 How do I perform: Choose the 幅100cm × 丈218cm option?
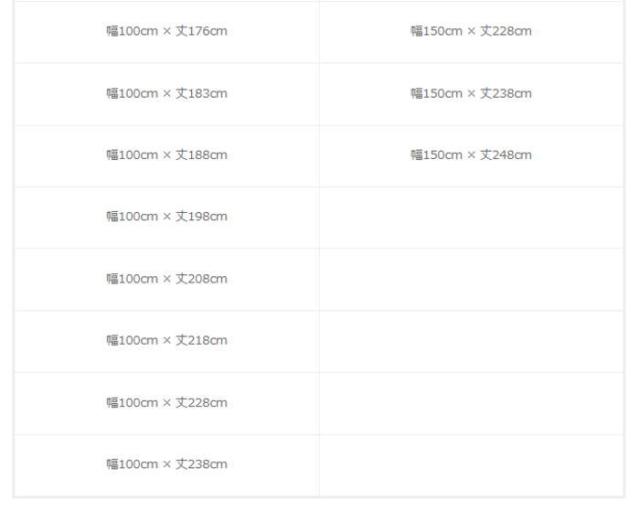pyautogui.click(x=167, y=341)
